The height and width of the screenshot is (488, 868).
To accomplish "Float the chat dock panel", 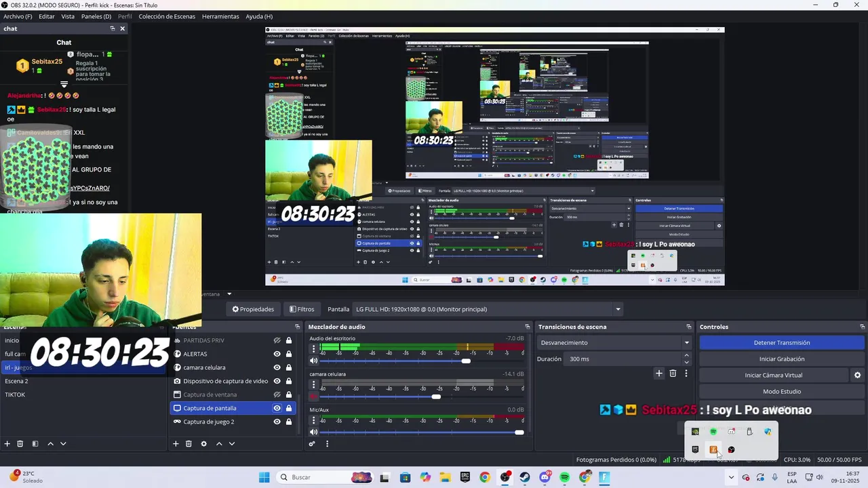I will pyautogui.click(x=113, y=28).
